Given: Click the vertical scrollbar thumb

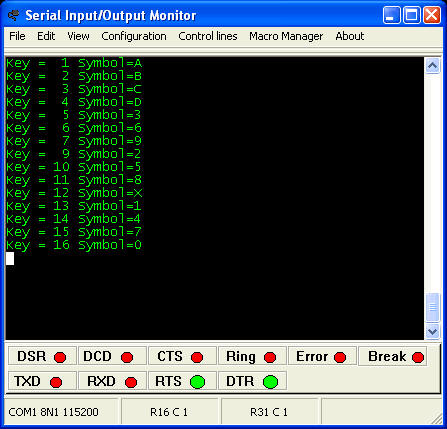Looking at the screenshot, I should (x=432, y=307).
